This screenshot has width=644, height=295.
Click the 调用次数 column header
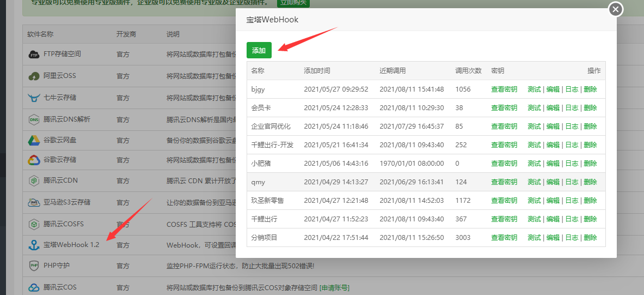click(x=468, y=71)
